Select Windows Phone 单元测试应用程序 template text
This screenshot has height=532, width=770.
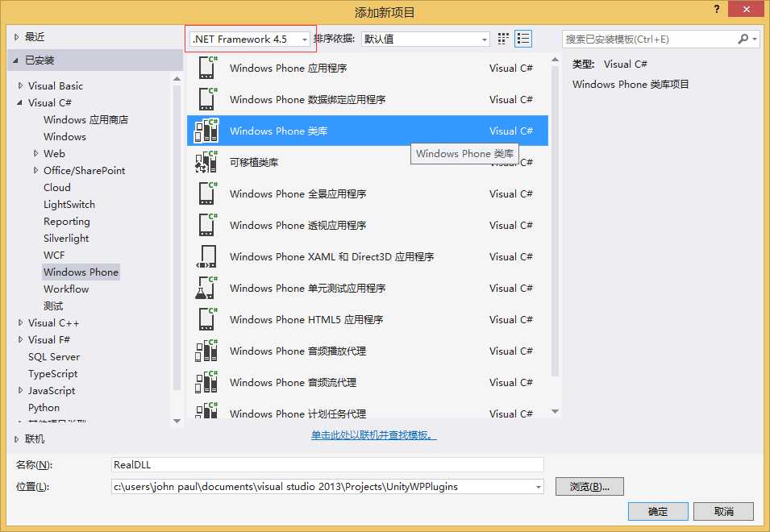click(307, 288)
